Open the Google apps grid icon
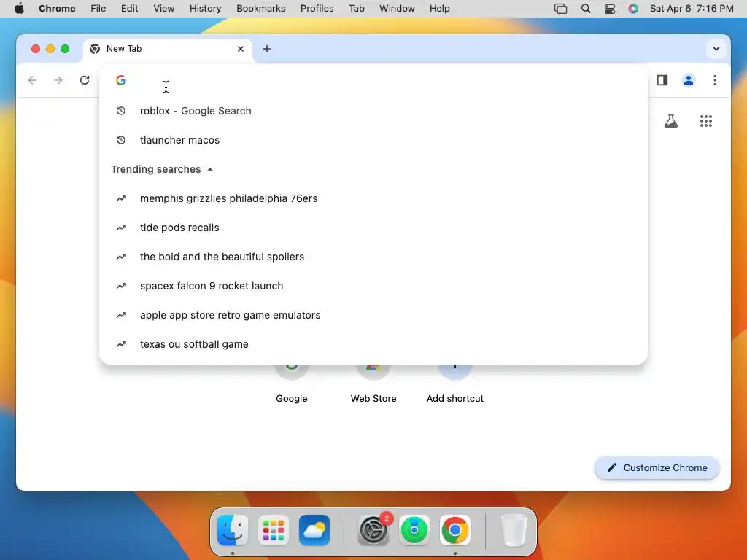 706,121
